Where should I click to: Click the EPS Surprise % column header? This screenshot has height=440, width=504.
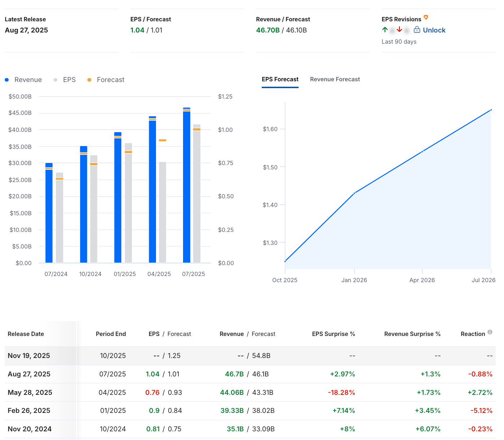[x=334, y=334]
